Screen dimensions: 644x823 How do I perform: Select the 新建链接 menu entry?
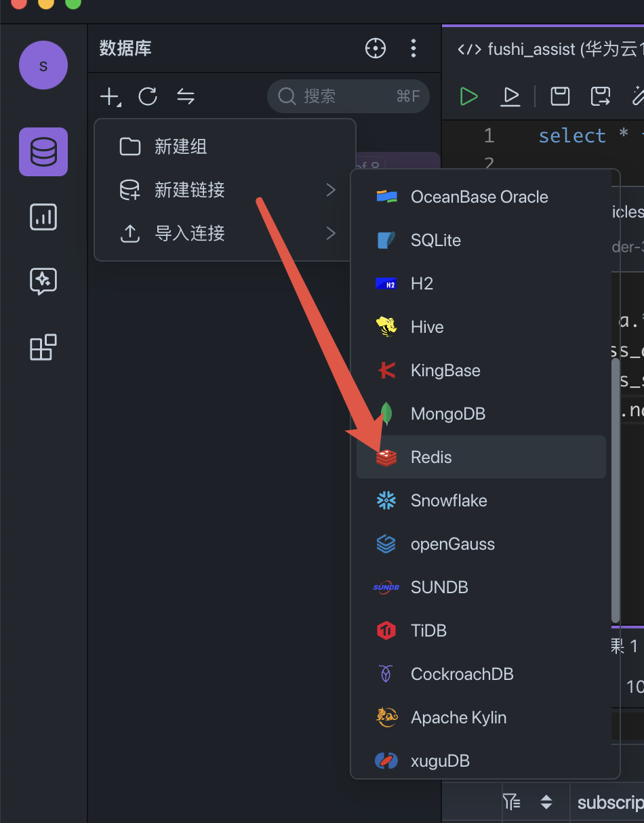coord(225,190)
